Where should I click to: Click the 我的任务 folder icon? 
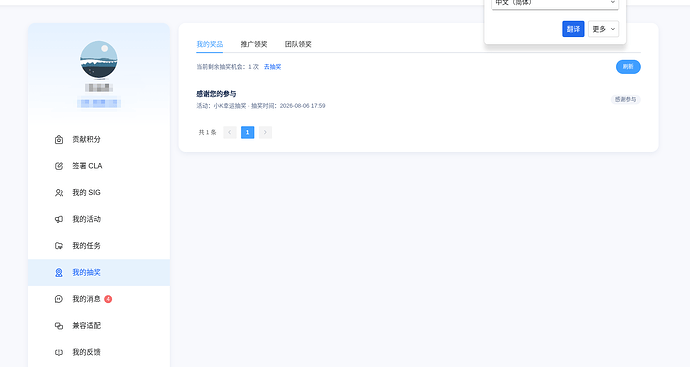[x=59, y=246]
